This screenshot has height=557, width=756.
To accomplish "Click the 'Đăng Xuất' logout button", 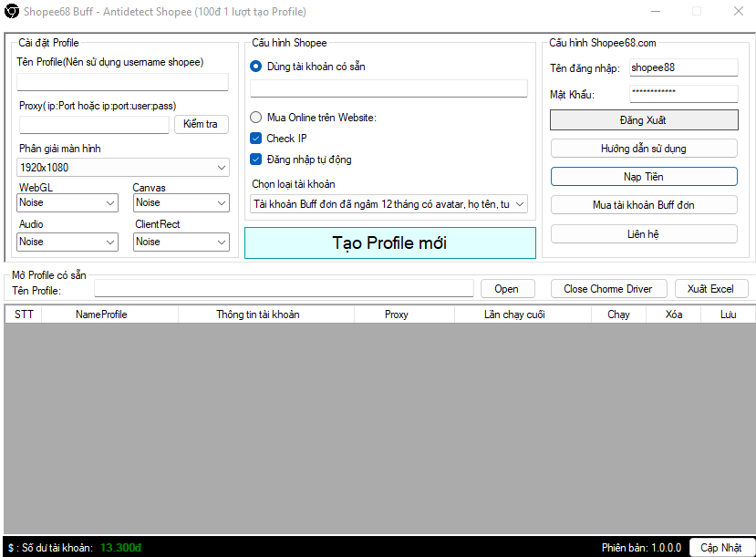I will 644,120.
